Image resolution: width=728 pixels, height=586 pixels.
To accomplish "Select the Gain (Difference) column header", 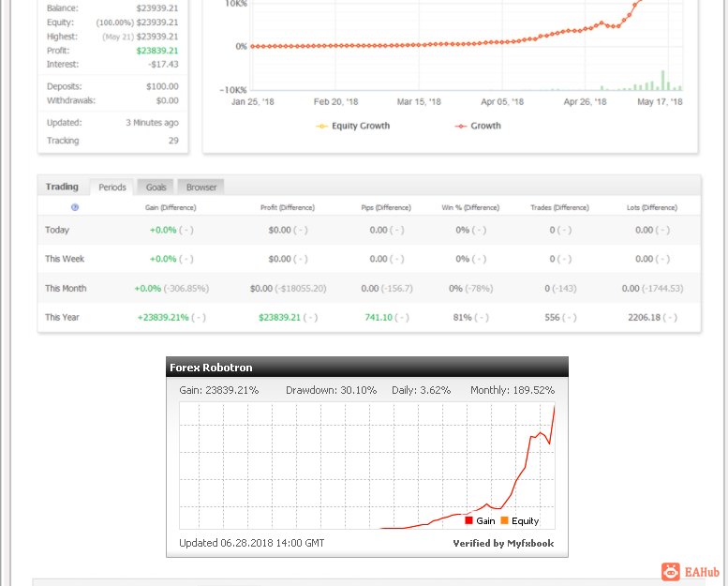I will pyautogui.click(x=171, y=208).
